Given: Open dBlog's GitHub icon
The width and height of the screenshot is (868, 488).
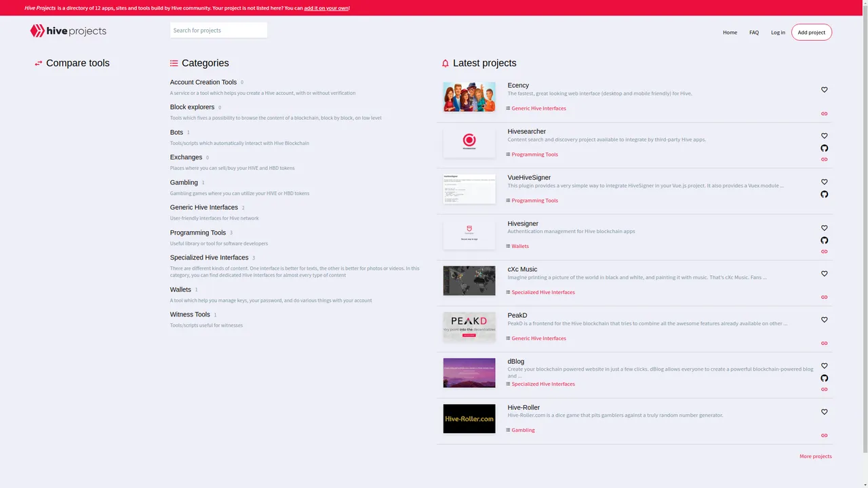Looking at the screenshot, I should coord(825,378).
